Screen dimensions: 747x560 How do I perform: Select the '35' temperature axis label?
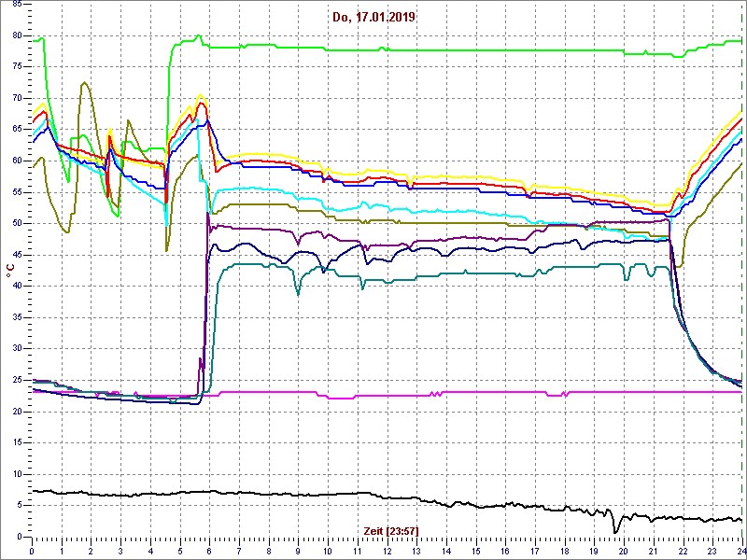[x=17, y=317]
